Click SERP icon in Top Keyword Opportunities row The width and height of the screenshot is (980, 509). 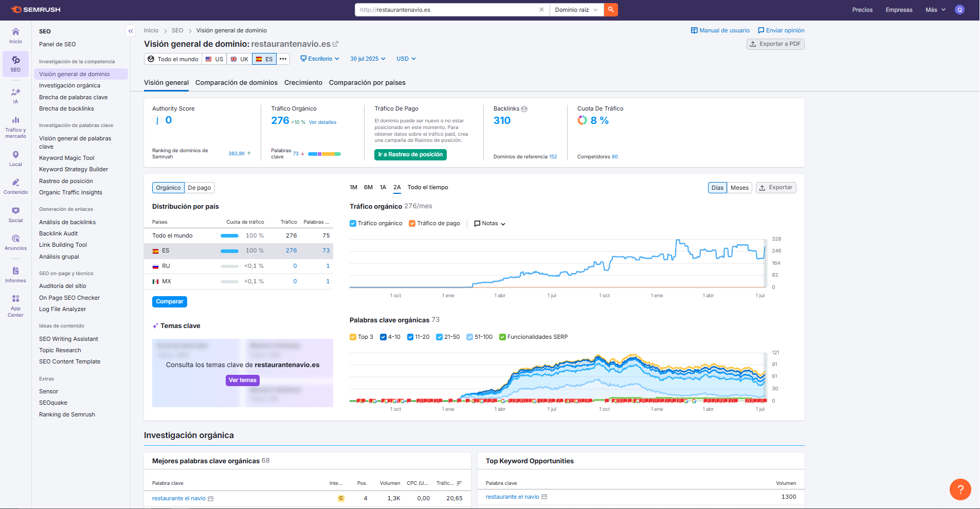click(545, 497)
